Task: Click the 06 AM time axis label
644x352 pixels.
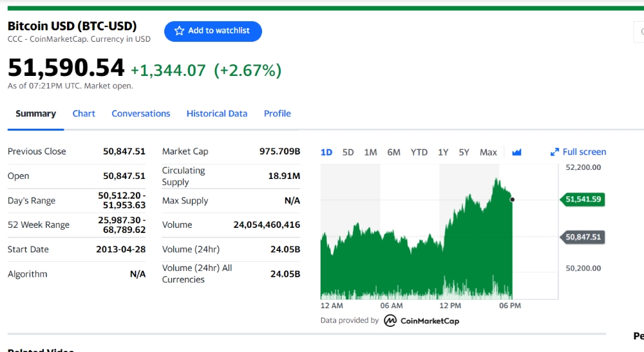Action: click(x=392, y=306)
